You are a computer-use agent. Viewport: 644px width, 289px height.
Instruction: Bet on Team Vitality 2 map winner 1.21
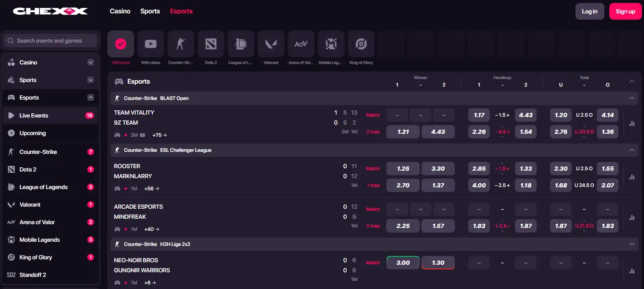[x=403, y=132]
